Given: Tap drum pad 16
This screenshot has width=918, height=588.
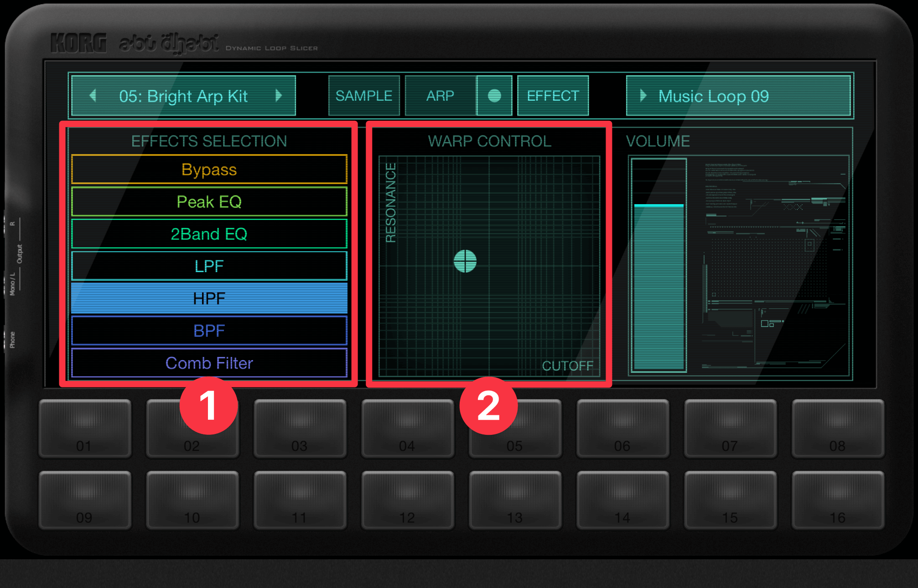Looking at the screenshot, I should [838, 500].
